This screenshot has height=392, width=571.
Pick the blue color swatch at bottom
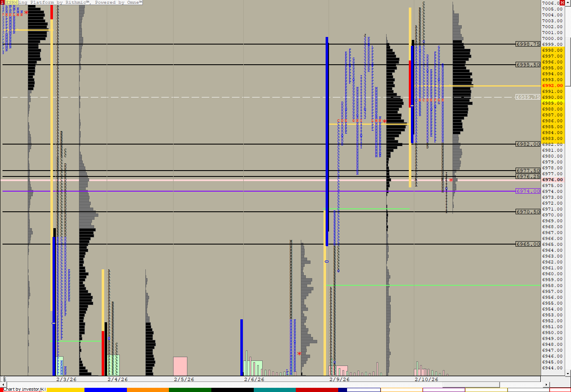[x=105, y=390]
